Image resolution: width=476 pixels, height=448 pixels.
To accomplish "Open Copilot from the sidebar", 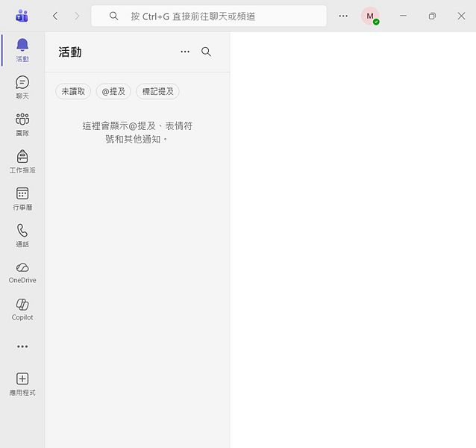I will click(x=22, y=308).
